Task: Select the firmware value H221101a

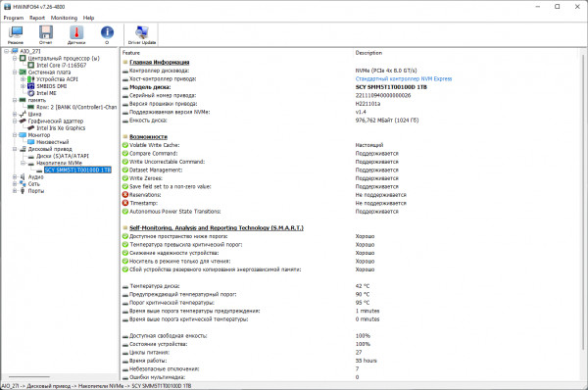Action: click(367, 104)
